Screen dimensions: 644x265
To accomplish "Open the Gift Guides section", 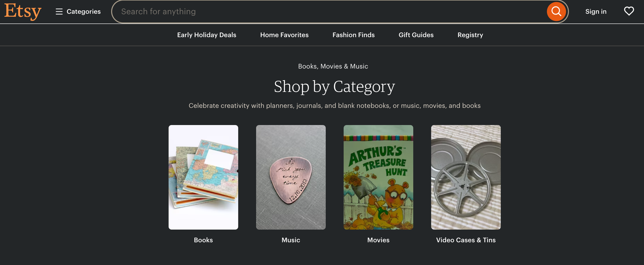I will pyautogui.click(x=416, y=35).
